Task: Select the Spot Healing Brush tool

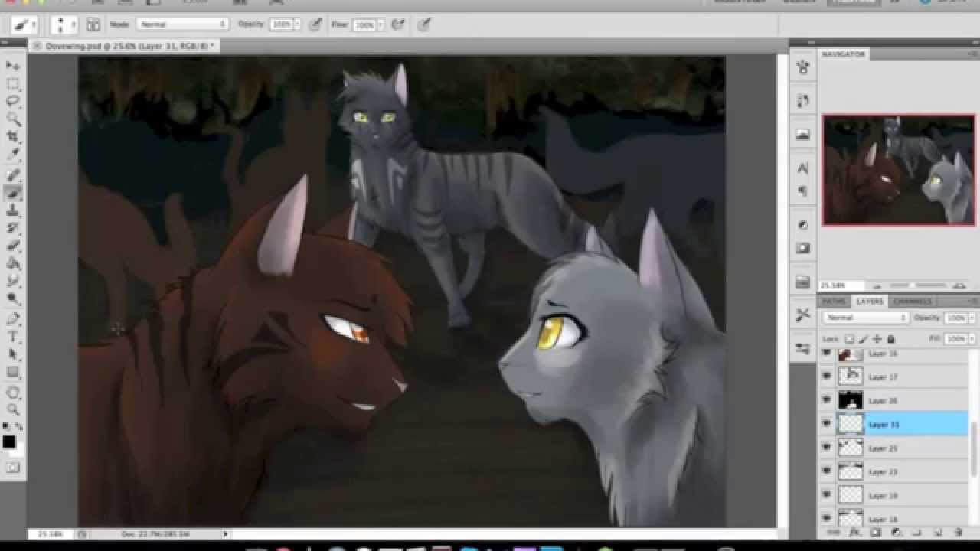Action: 13,175
